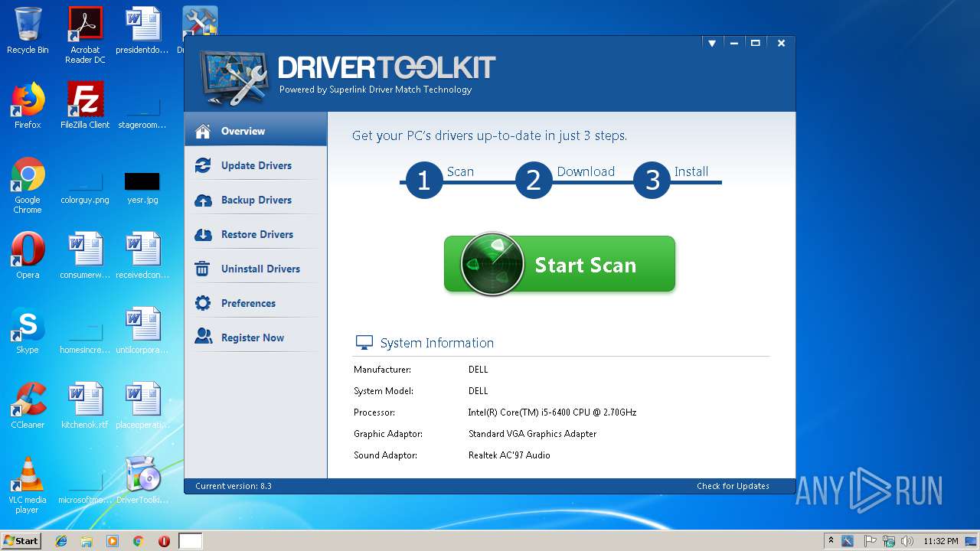The height and width of the screenshot is (551, 980).
Task: Select VLC media player desktop shortcut
Action: pyautogui.click(x=28, y=484)
